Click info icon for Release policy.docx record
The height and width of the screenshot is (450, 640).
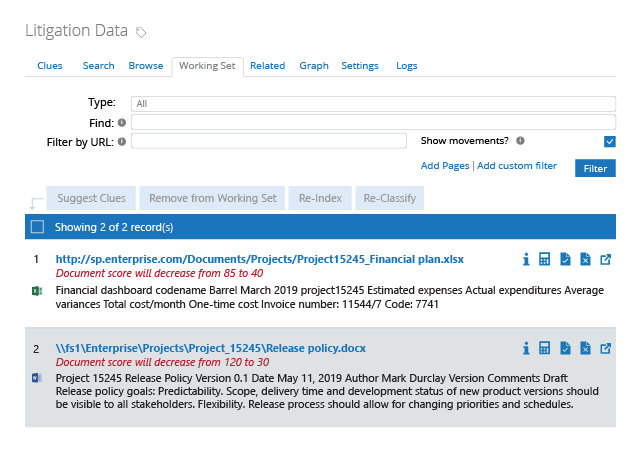526,348
